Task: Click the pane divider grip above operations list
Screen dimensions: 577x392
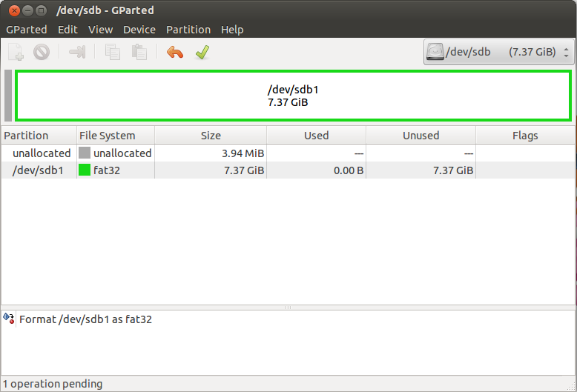Action: (x=288, y=308)
